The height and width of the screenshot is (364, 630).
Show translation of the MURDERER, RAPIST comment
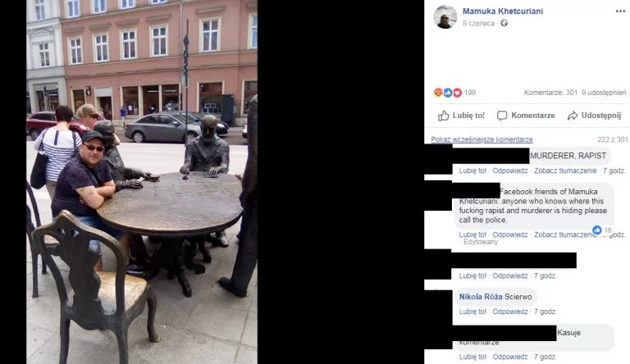tap(565, 171)
